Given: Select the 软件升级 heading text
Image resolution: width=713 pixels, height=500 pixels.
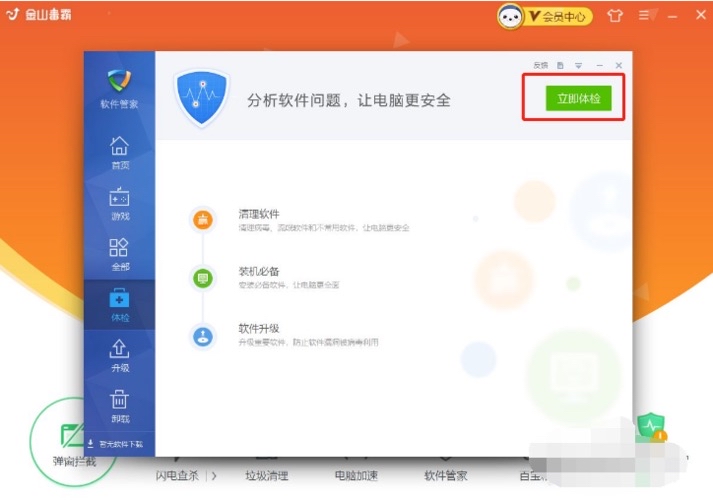Looking at the screenshot, I should pos(259,328).
